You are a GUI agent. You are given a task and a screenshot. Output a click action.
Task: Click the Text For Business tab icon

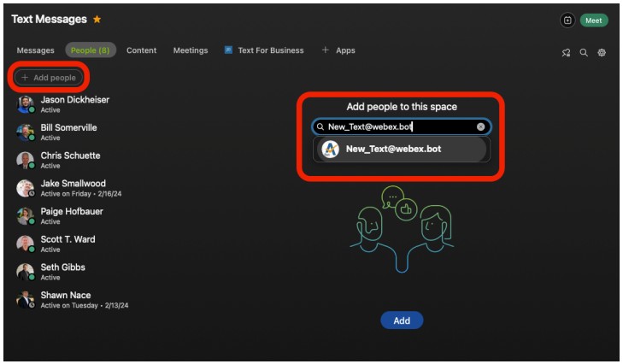[228, 50]
